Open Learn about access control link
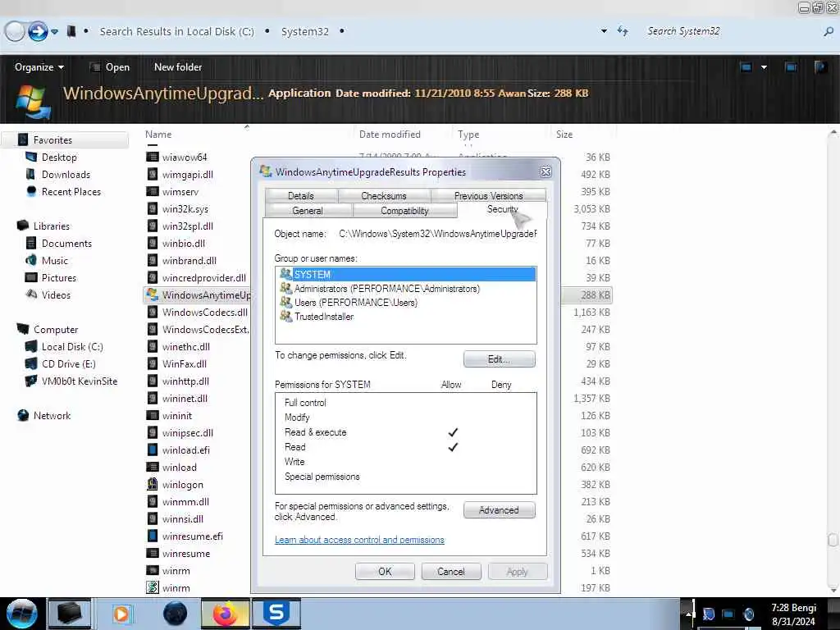Screen dimensions: 840x630 (x=359, y=540)
